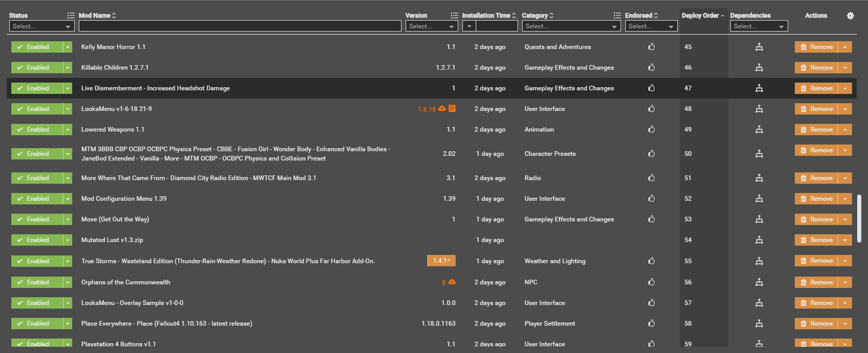868x353 pixels.
Task: Endorse Lowered Weapons 1.1 thumbs-up
Action: (652, 129)
